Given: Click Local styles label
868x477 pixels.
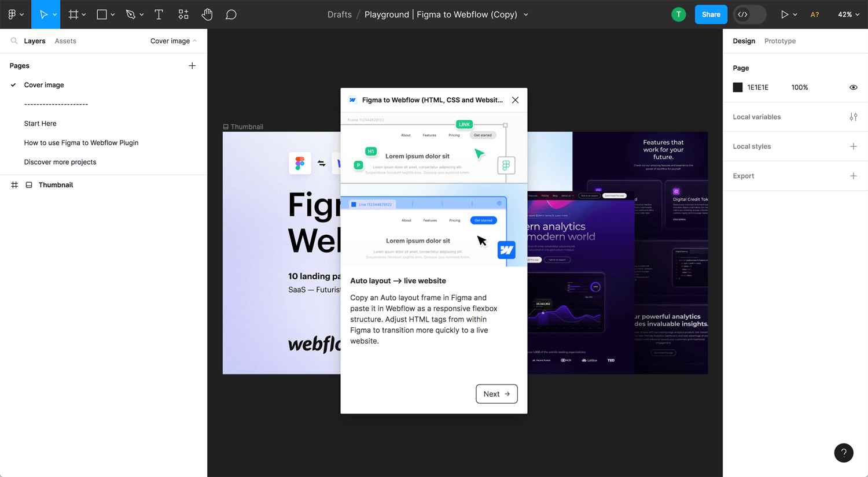Looking at the screenshot, I should pos(752,146).
